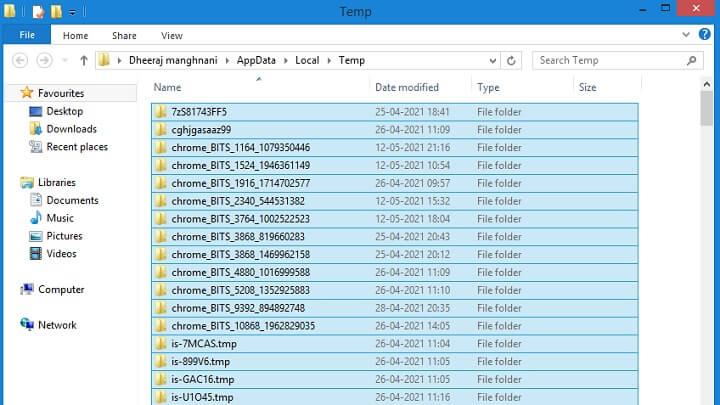Select the chrome_BITS_2340_544531382 folder name
Image resolution: width=720 pixels, height=405 pixels.
coord(238,201)
